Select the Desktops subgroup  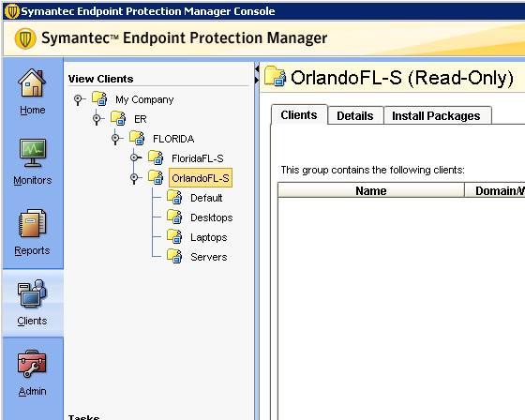[211, 217]
